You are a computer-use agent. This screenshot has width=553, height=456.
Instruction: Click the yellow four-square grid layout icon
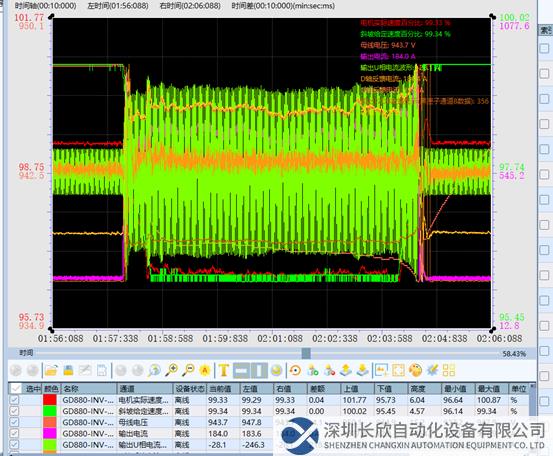click(x=449, y=370)
